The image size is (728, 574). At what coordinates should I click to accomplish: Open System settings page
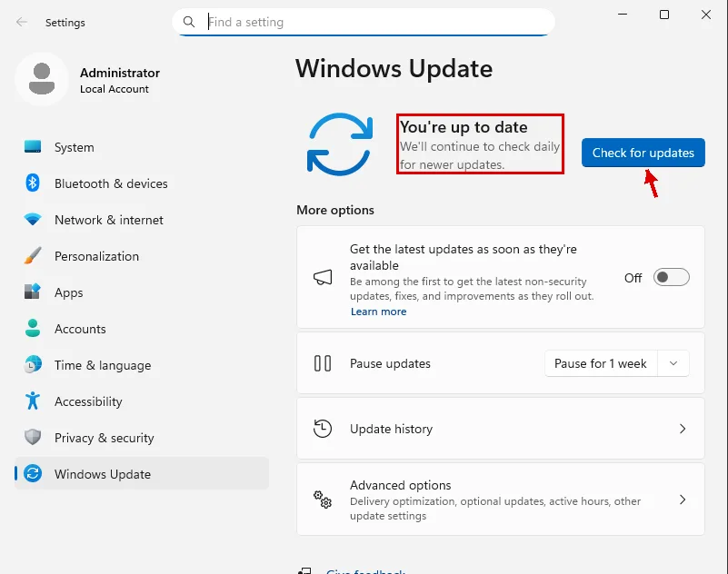pos(142,147)
